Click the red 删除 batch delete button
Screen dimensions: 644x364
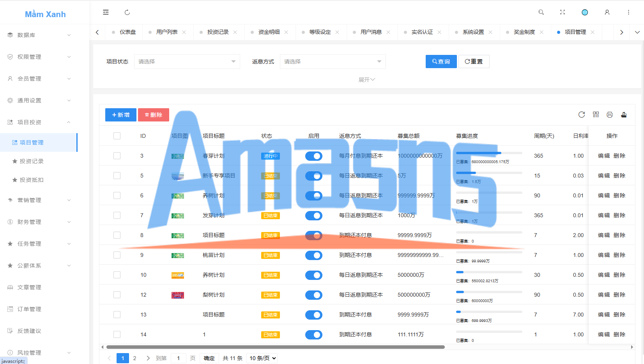pyautogui.click(x=154, y=115)
